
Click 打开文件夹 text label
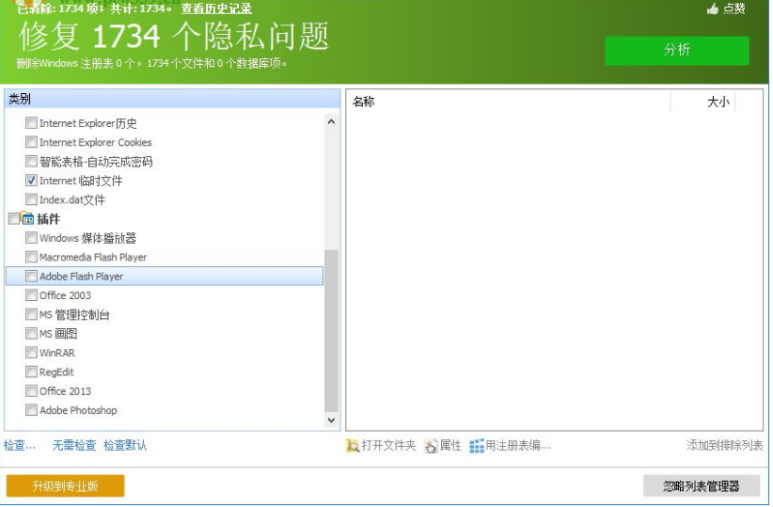388,445
